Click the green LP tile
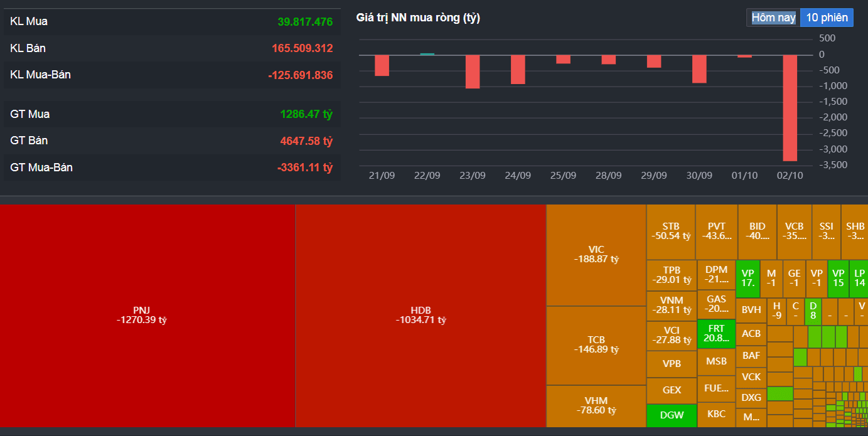868x436 pixels. tap(859, 278)
